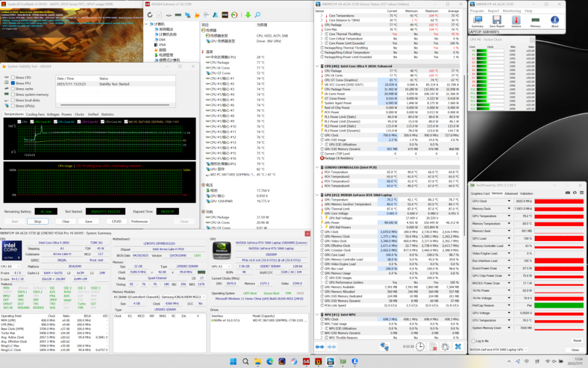Screen dimensions: 588x368
Task: Open the OSD panel icon in AIDA64 toolbar
Action: point(225,15)
